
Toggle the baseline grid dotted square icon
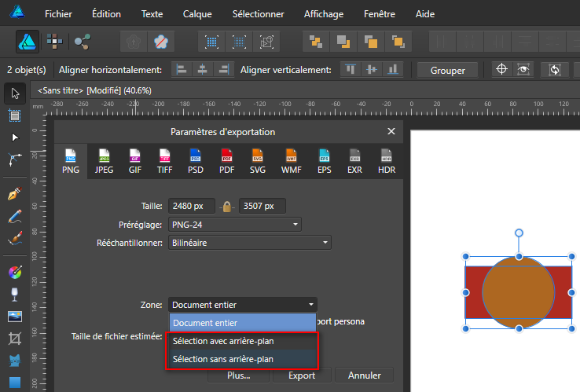coord(239,42)
